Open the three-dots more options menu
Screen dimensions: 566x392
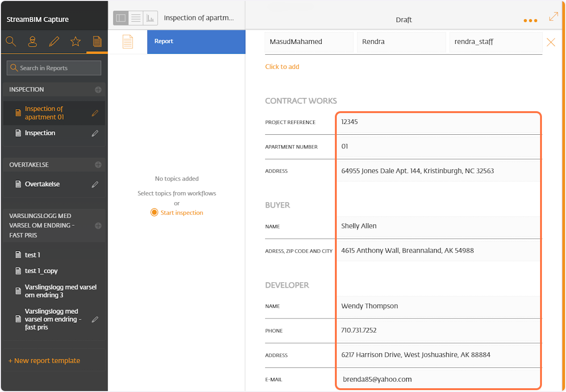[531, 20]
